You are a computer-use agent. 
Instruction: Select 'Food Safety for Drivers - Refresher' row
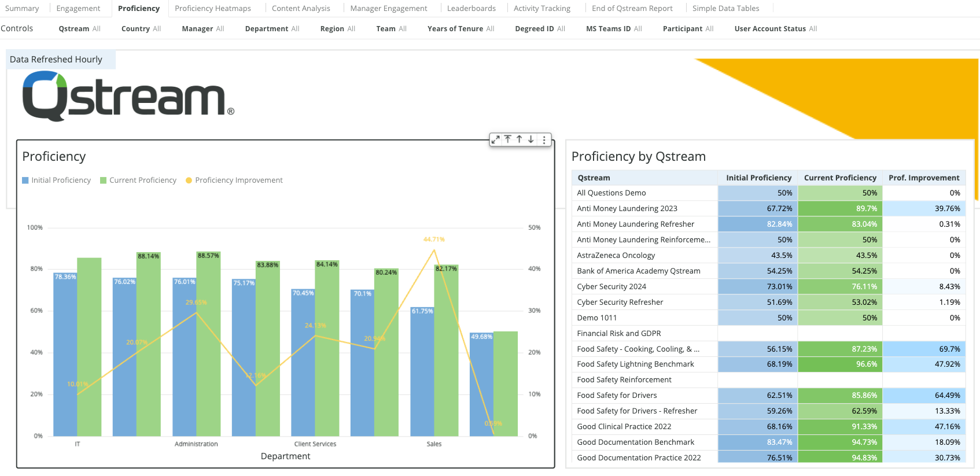pyautogui.click(x=768, y=411)
